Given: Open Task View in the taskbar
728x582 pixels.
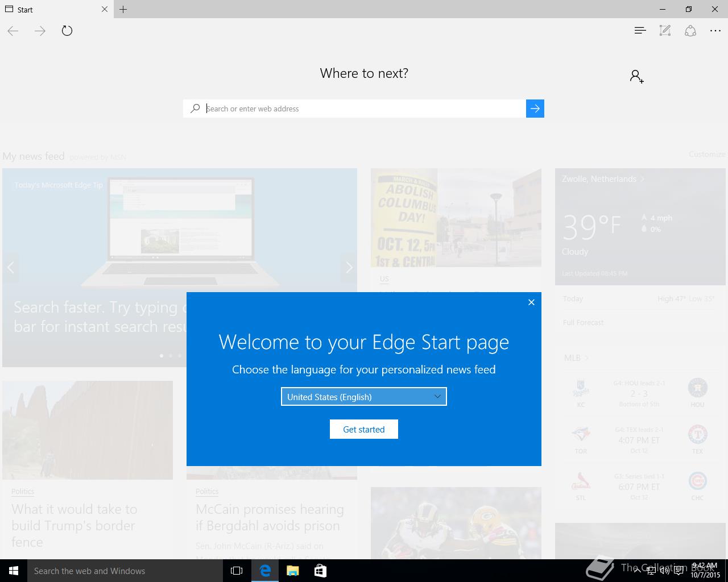Looking at the screenshot, I should (237, 571).
